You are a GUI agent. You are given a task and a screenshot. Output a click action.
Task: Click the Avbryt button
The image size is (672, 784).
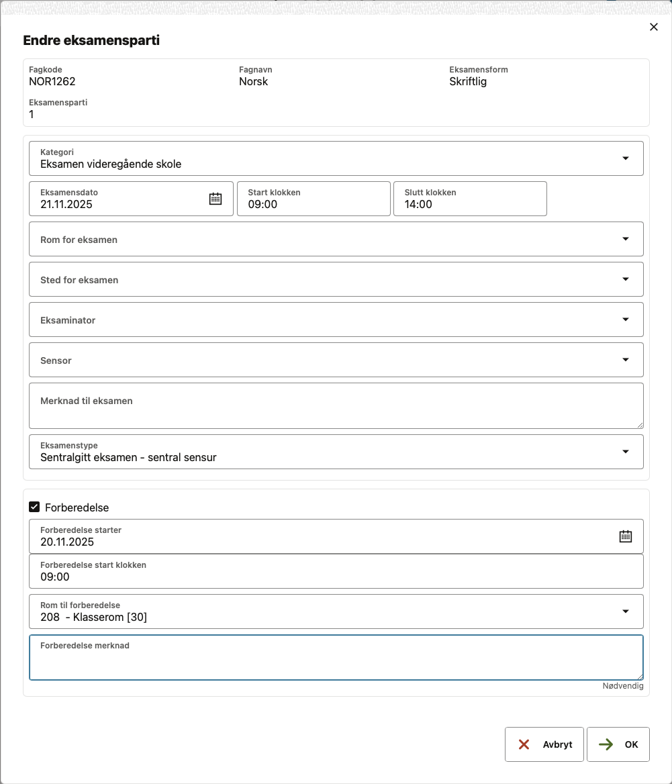coord(544,744)
